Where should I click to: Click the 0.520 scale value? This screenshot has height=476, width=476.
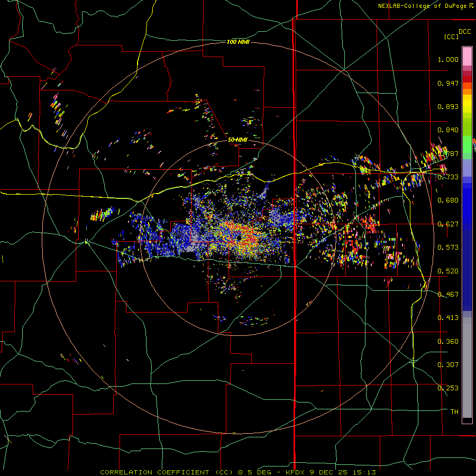coord(448,271)
